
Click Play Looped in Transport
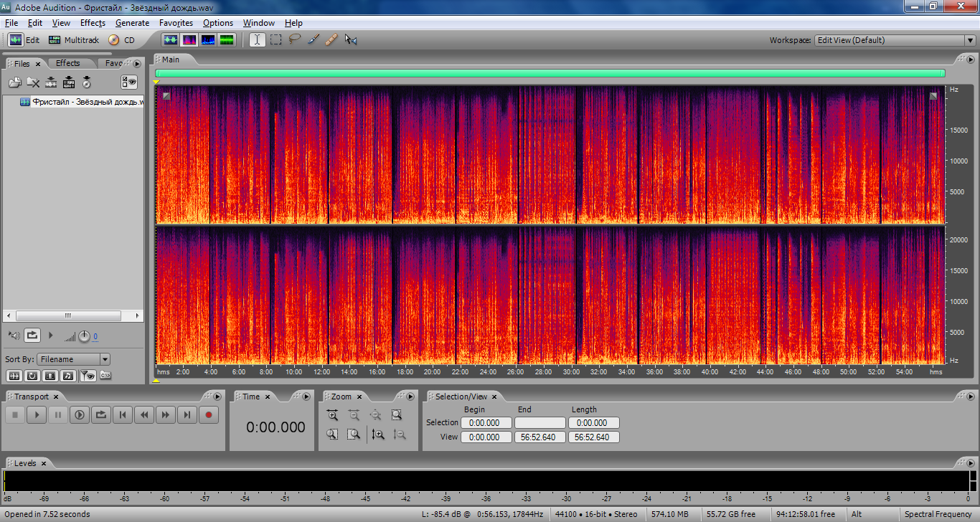click(x=101, y=414)
